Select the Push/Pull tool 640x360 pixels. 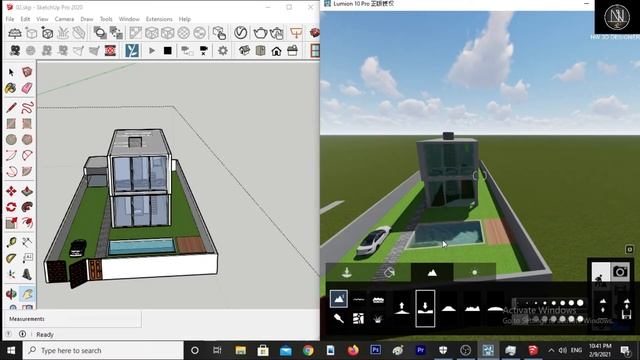(x=27, y=191)
